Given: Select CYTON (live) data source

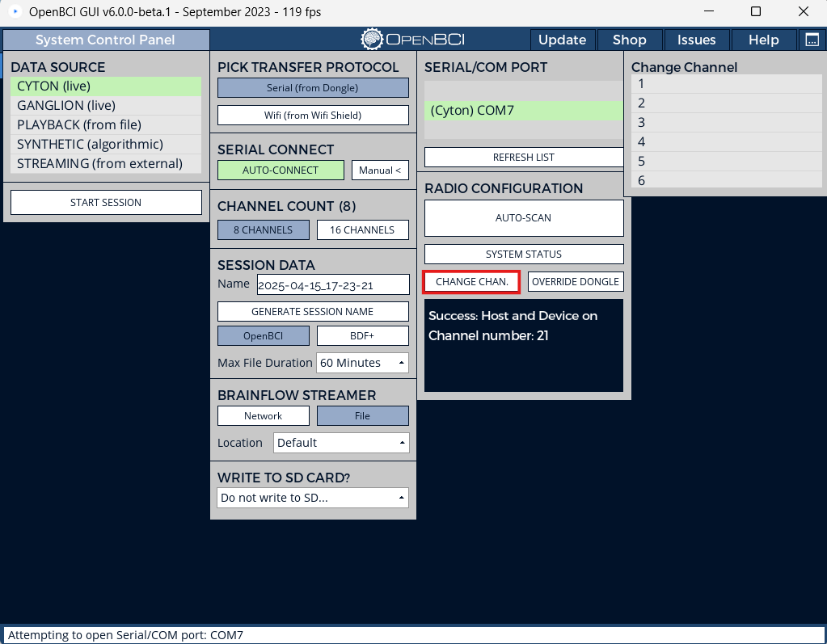Looking at the screenshot, I should click(x=106, y=86).
